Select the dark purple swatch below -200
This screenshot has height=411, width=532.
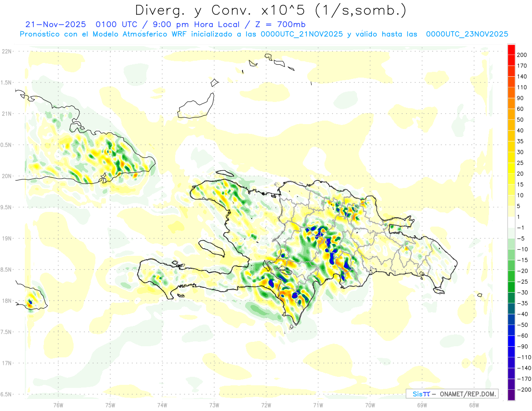tap(511, 395)
